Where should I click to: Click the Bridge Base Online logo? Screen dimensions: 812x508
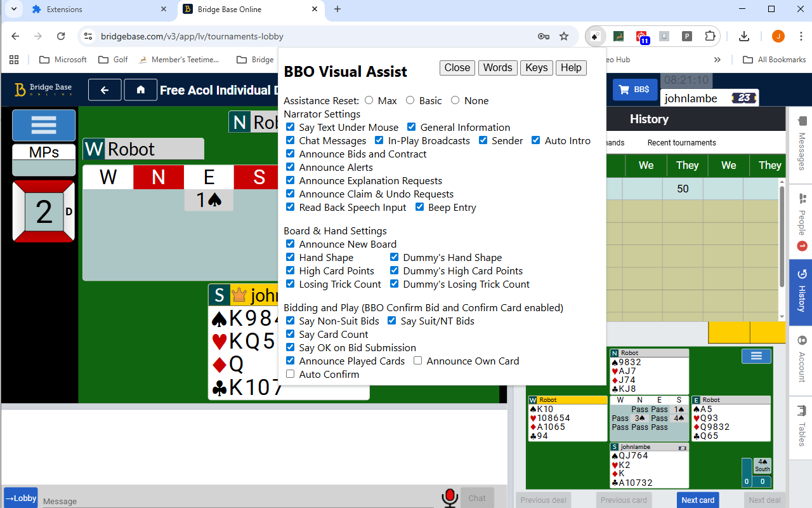tap(43, 90)
